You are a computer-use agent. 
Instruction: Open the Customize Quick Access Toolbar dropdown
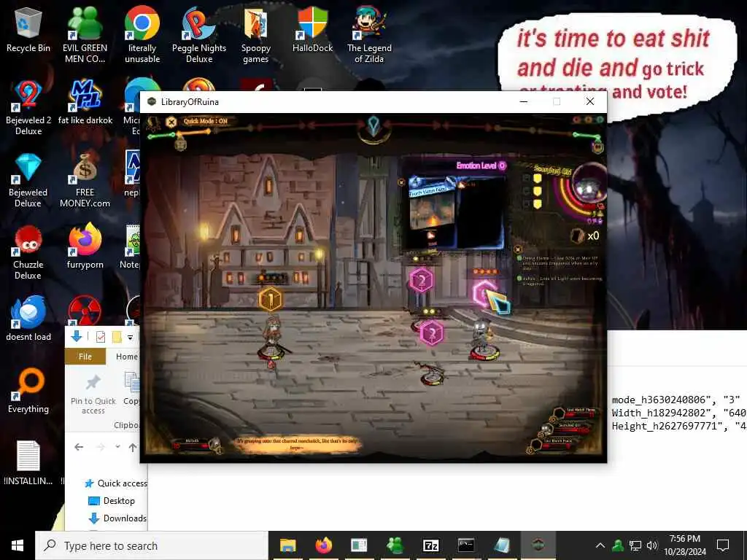130,338
